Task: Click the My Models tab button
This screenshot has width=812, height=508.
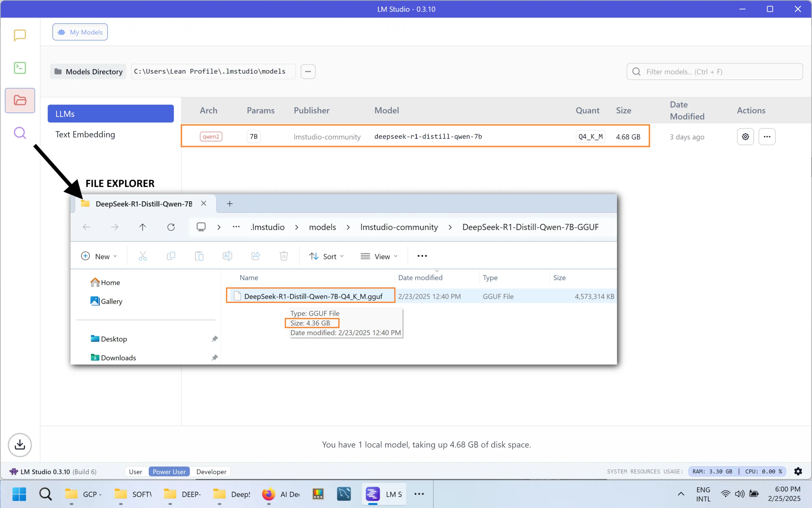Action: pyautogui.click(x=80, y=32)
